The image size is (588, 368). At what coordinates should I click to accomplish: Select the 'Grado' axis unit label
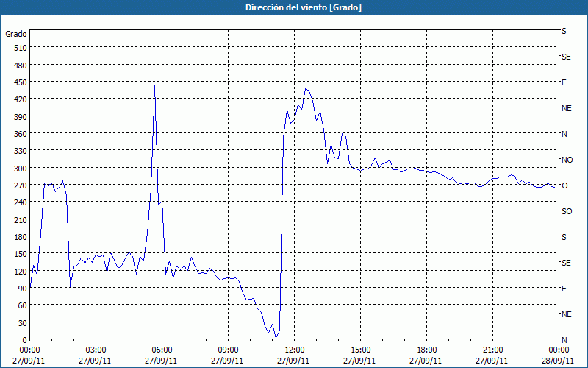pos(16,34)
